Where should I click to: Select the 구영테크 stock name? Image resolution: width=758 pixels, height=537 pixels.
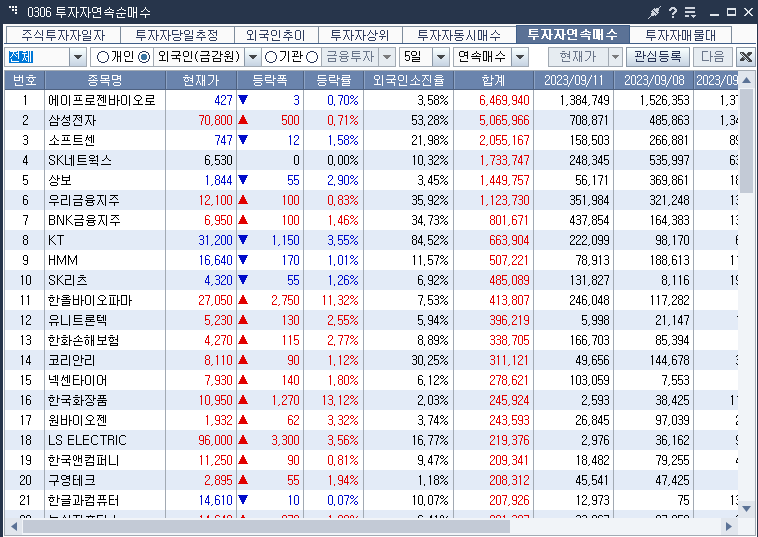click(72, 481)
